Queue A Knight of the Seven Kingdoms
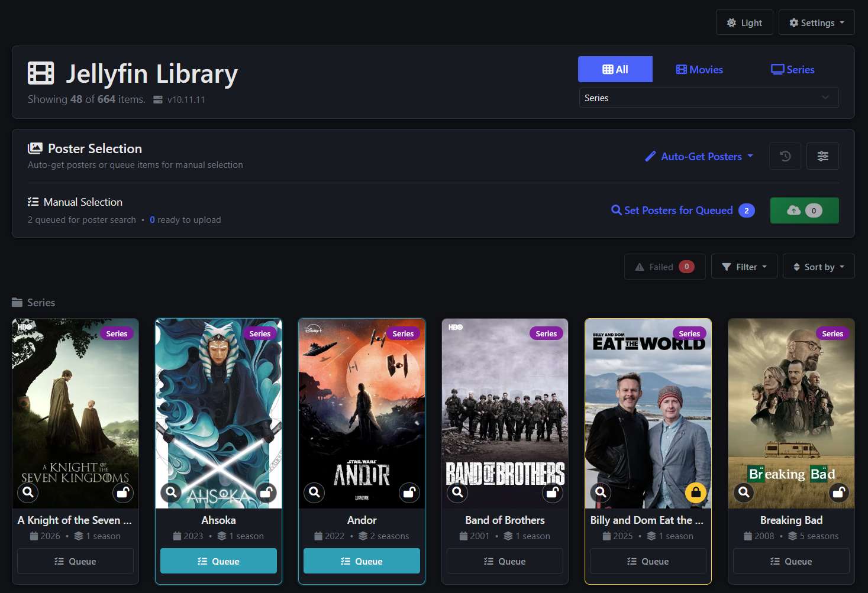This screenshot has height=593, width=868. click(x=75, y=561)
